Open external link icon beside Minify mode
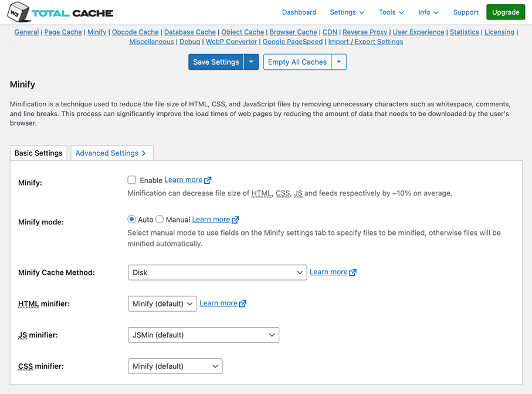The image size is (532, 394). [x=235, y=220]
